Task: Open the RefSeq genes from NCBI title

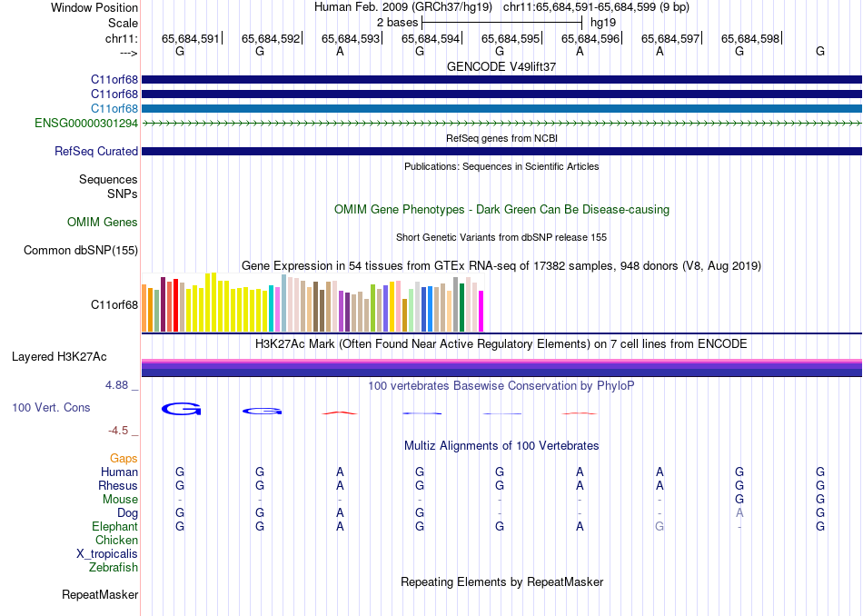Action: point(501,138)
